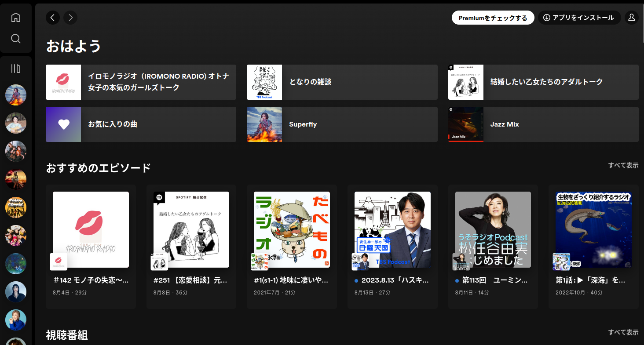Go forward with the right arrow button
Screen dimensions: 644x345
(70, 18)
